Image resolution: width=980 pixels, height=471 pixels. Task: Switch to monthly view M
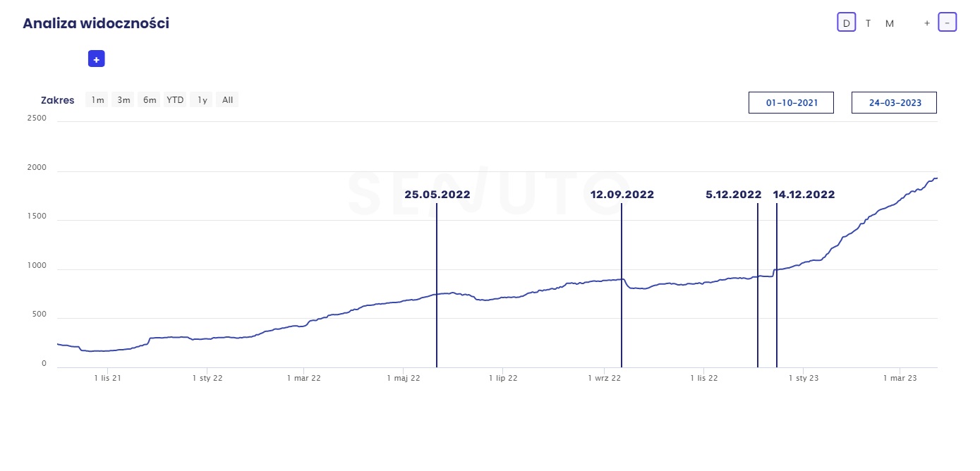coord(890,23)
